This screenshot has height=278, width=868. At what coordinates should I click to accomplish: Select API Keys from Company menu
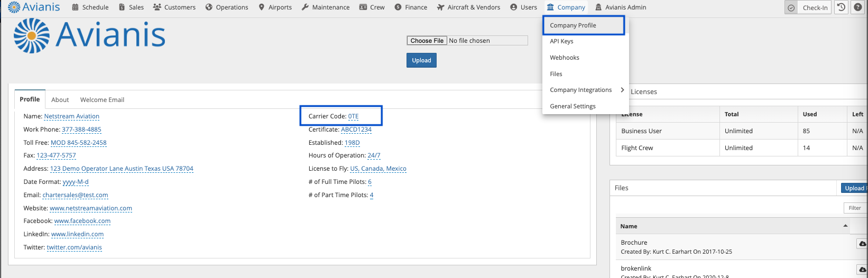click(561, 41)
